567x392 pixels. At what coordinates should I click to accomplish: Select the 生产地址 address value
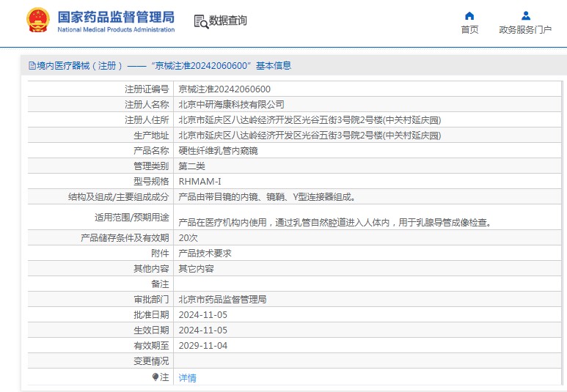coord(310,136)
